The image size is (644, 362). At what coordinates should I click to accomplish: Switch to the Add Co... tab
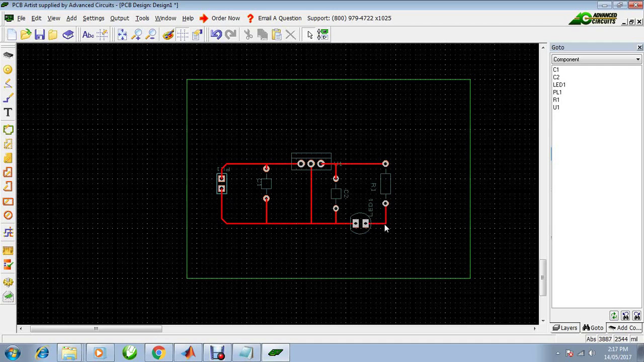(x=625, y=327)
